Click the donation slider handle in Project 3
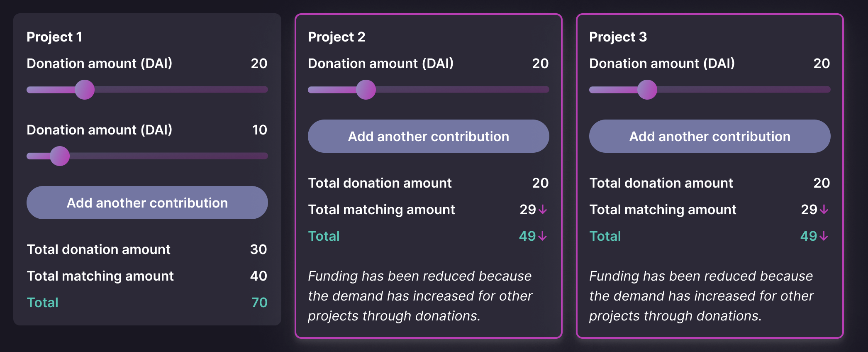Screen dimensions: 868x352 tap(647, 89)
